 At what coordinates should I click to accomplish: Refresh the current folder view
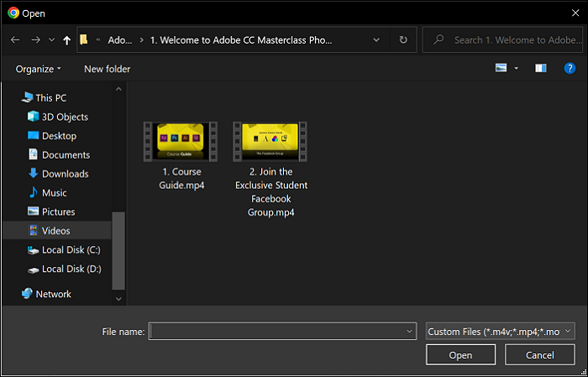[403, 39]
